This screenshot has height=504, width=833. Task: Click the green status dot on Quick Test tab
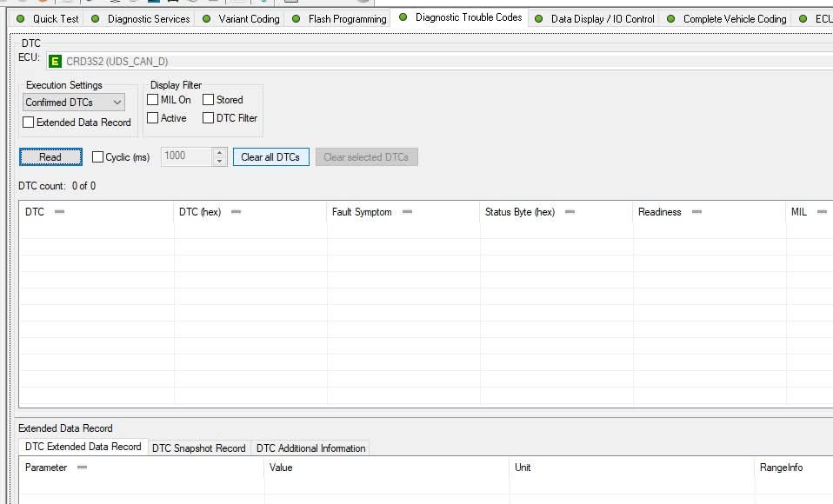point(21,18)
